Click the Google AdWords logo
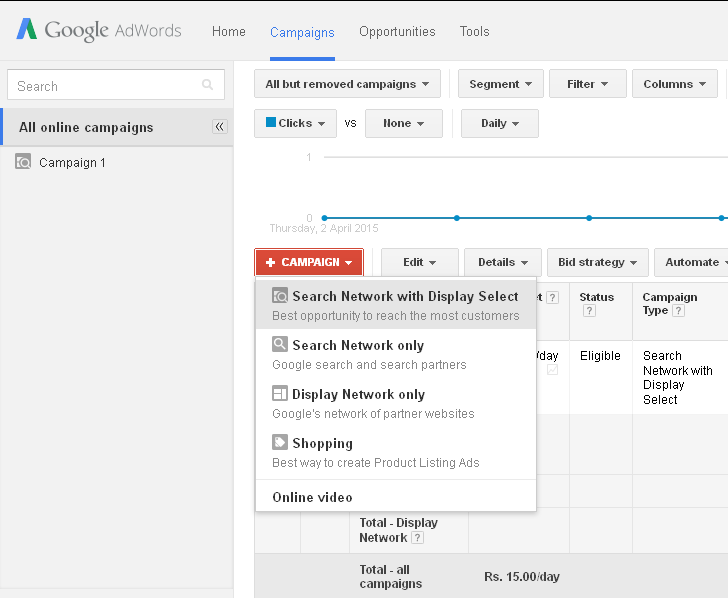The width and height of the screenshot is (728, 598). pyautogui.click(x=98, y=30)
